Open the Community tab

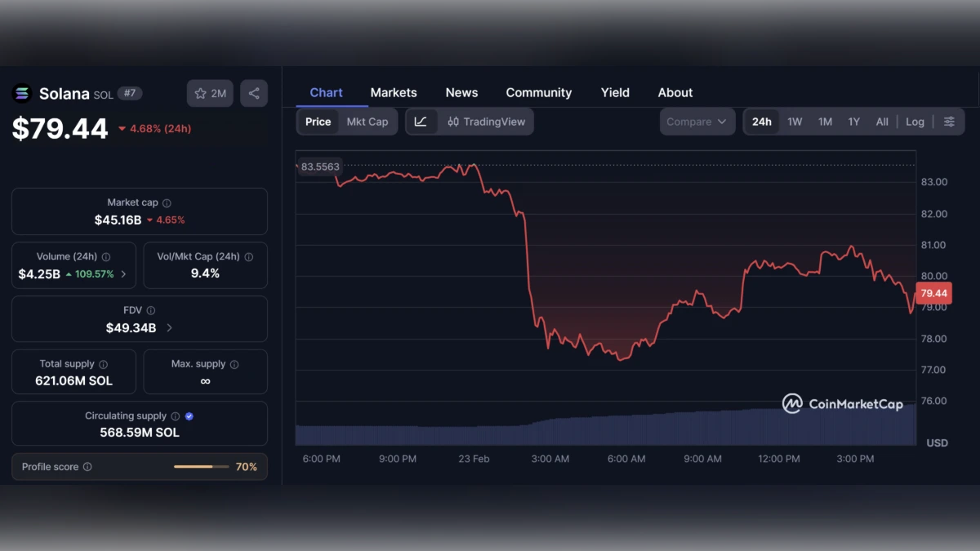click(538, 92)
